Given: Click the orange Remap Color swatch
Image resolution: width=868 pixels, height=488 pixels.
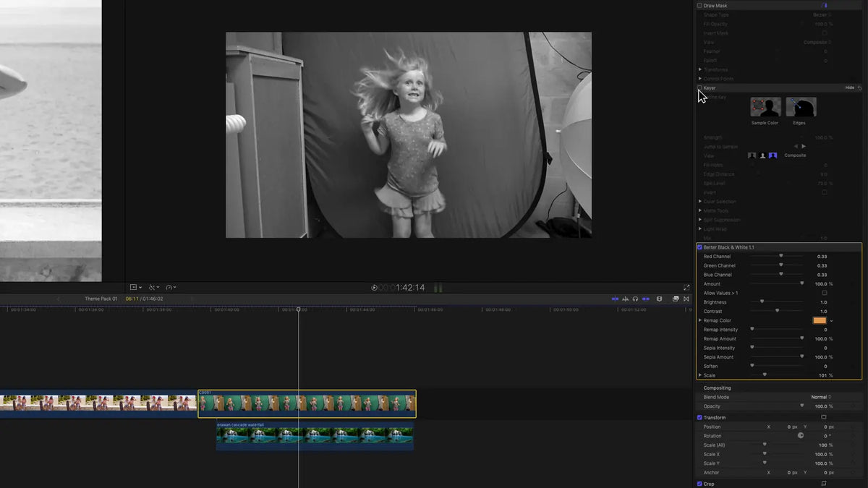Looking at the screenshot, I should point(820,320).
